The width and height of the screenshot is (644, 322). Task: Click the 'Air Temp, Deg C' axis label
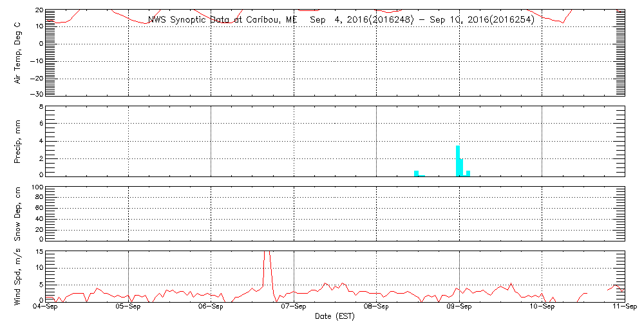pyautogui.click(x=18, y=52)
